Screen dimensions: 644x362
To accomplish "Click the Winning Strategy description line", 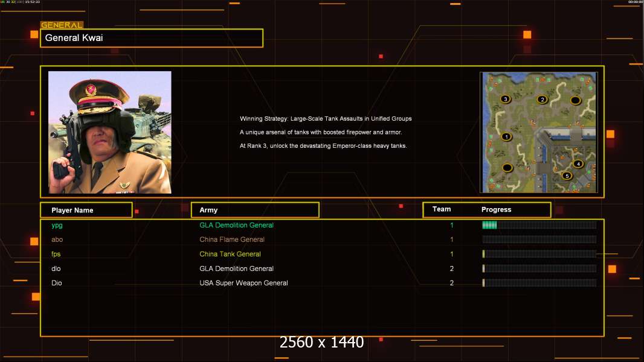I will click(326, 118).
